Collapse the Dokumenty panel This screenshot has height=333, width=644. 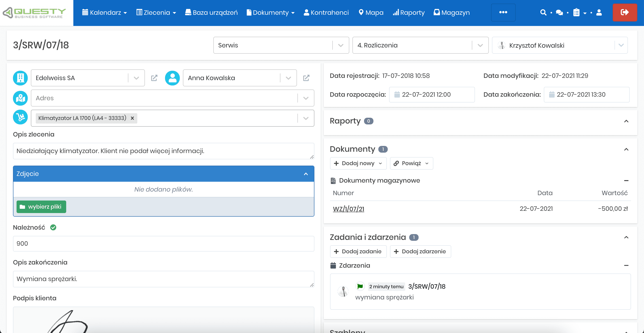click(626, 149)
